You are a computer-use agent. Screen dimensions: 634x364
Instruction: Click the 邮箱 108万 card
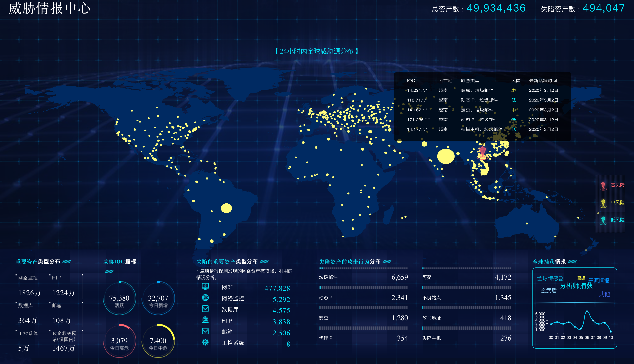coord(66,314)
